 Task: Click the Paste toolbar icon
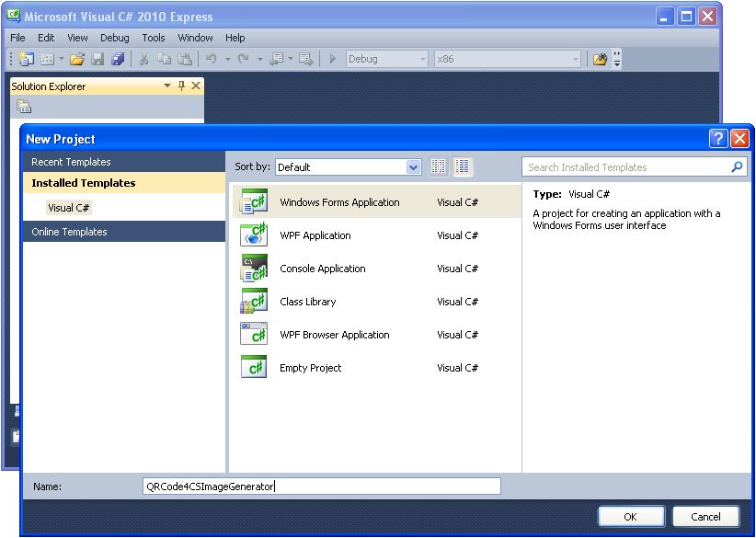coord(185,59)
